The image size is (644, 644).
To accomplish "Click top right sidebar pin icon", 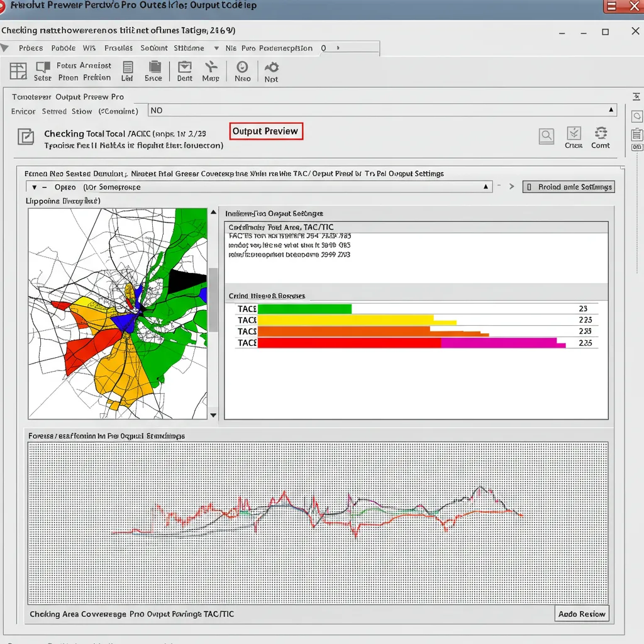I will click(x=636, y=96).
